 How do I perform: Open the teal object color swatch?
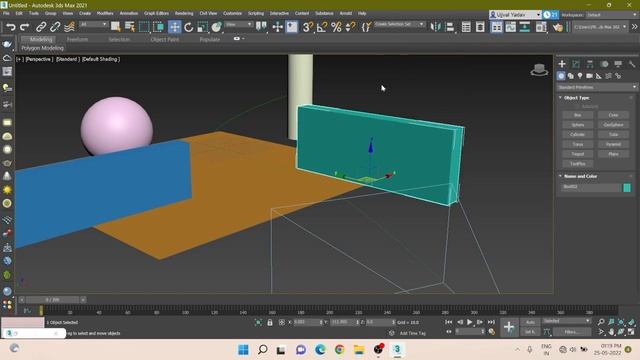(627, 187)
